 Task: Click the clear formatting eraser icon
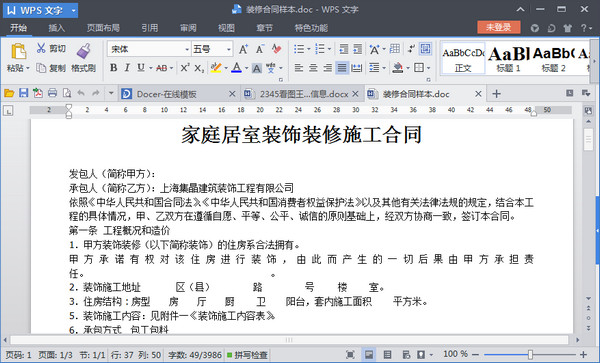click(276, 49)
